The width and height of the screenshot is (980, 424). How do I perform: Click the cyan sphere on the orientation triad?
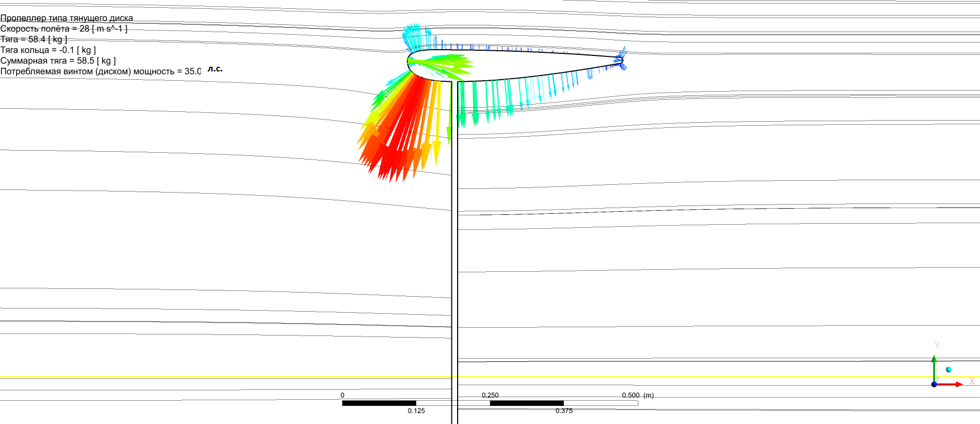coord(948,370)
